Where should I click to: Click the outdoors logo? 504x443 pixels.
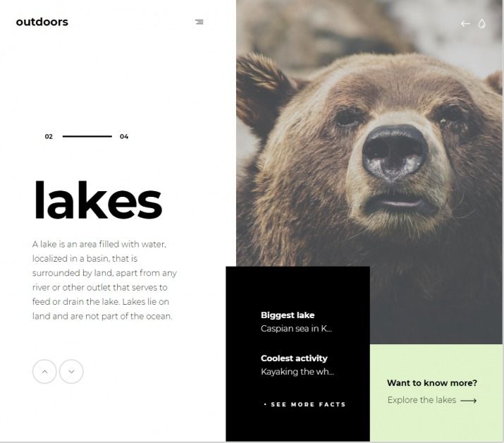[x=42, y=22]
